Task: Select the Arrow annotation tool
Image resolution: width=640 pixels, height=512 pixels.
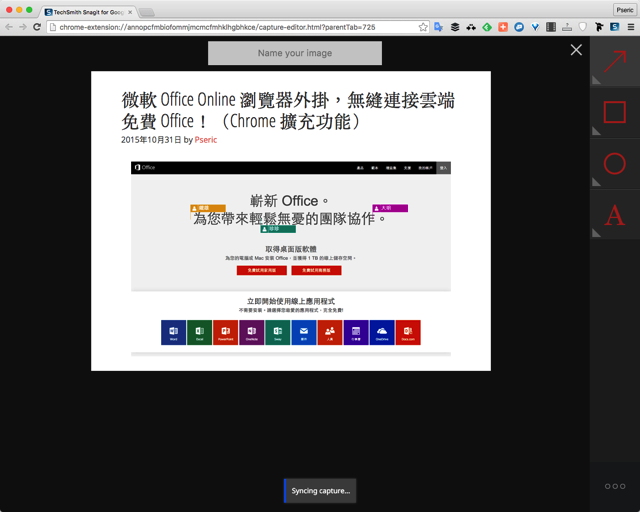Action: click(615, 61)
